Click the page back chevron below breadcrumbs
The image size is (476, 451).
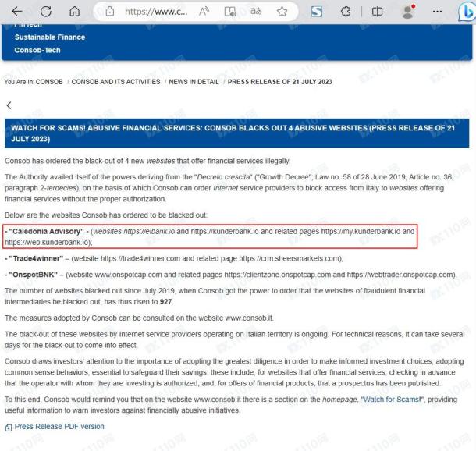pyautogui.click(x=9, y=105)
